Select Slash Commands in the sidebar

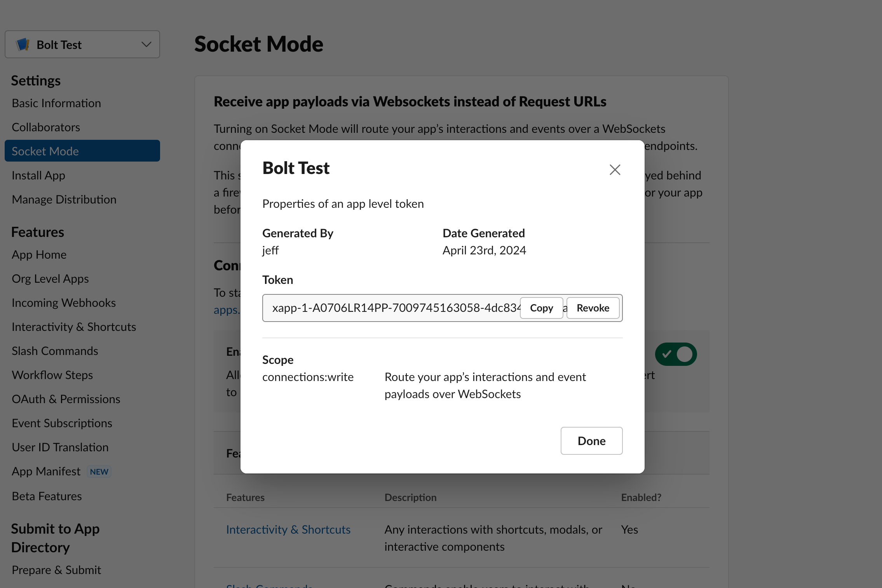click(55, 351)
